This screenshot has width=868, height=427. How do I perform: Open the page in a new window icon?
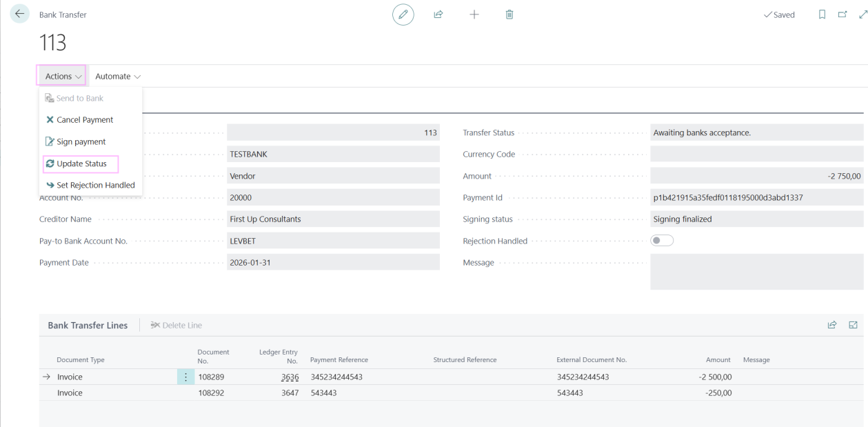pos(842,14)
